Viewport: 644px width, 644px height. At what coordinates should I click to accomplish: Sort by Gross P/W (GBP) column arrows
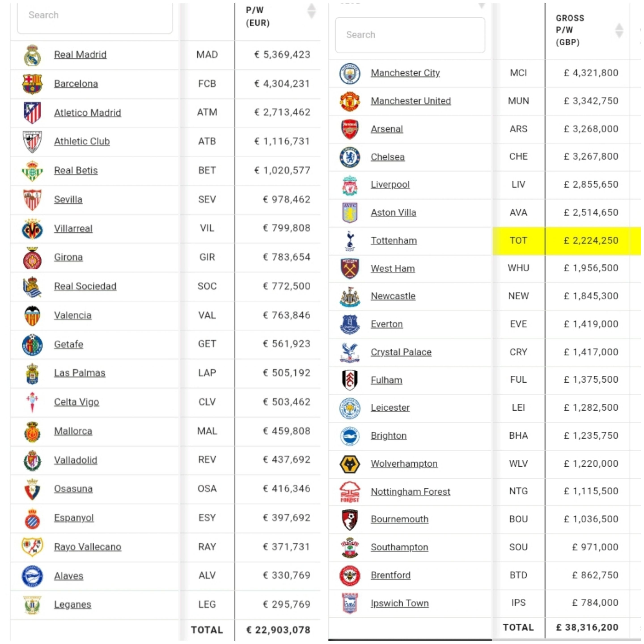pyautogui.click(x=619, y=31)
